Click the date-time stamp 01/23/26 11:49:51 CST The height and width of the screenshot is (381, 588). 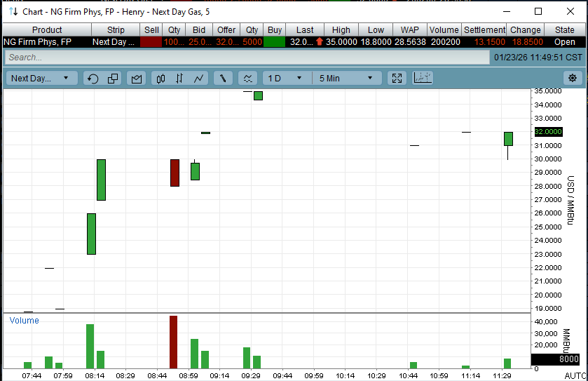click(x=538, y=58)
